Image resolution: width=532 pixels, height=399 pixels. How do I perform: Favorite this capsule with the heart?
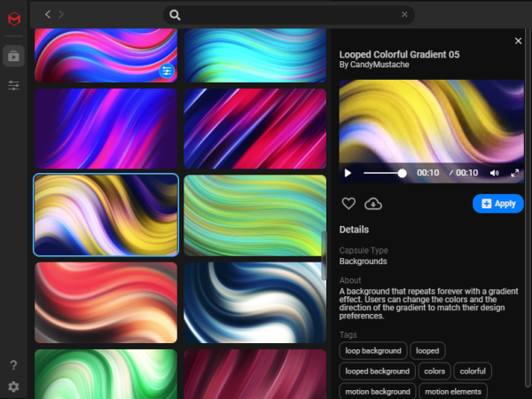tap(348, 204)
